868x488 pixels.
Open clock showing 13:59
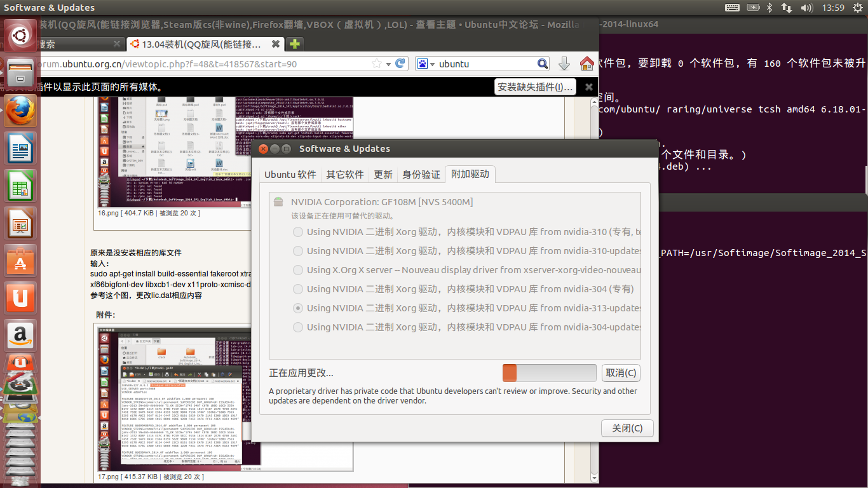pyautogui.click(x=832, y=8)
